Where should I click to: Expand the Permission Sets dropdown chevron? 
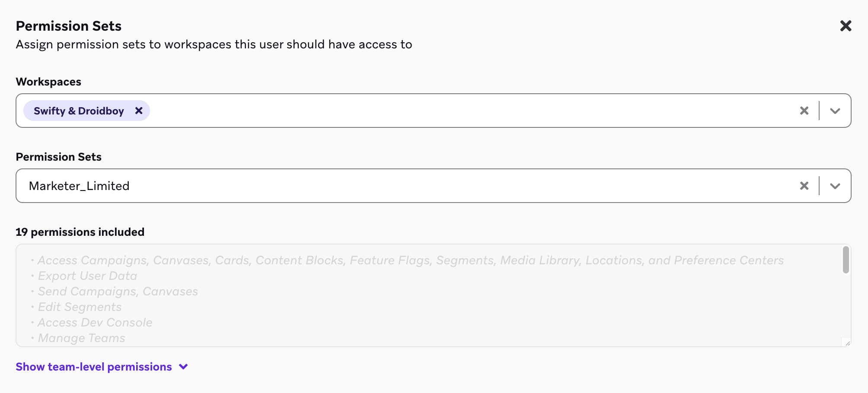[x=835, y=186]
